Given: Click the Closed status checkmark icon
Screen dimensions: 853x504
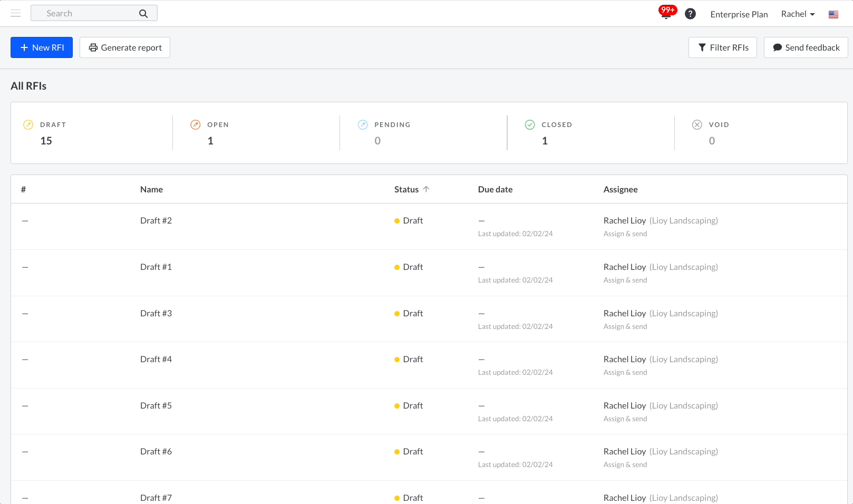Looking at the screenshot, I should [530, 125].
